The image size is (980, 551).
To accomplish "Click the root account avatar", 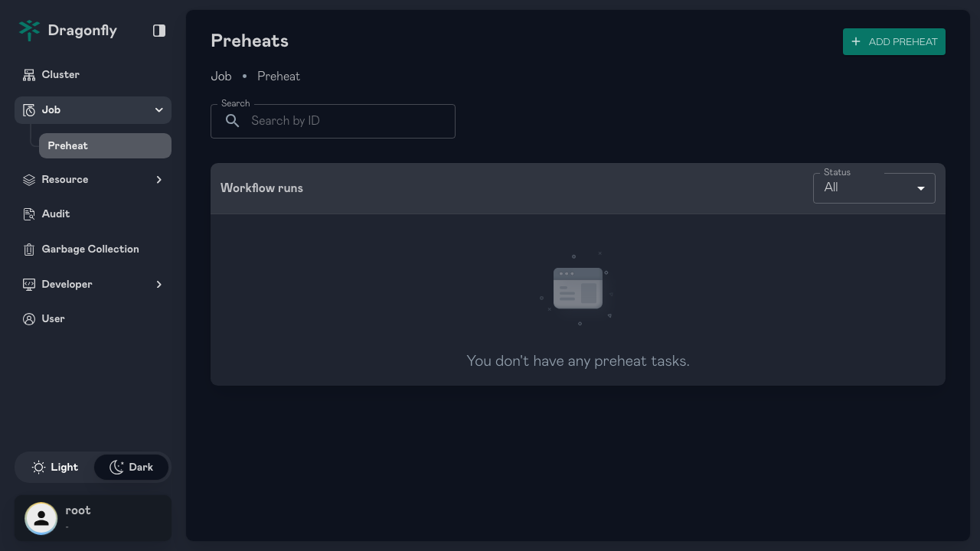I will click(41, 518).
